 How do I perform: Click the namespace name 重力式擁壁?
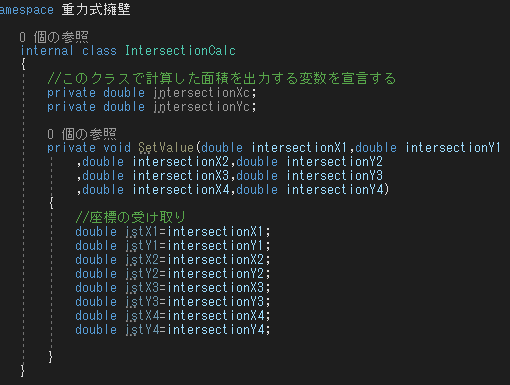point(96,9)
